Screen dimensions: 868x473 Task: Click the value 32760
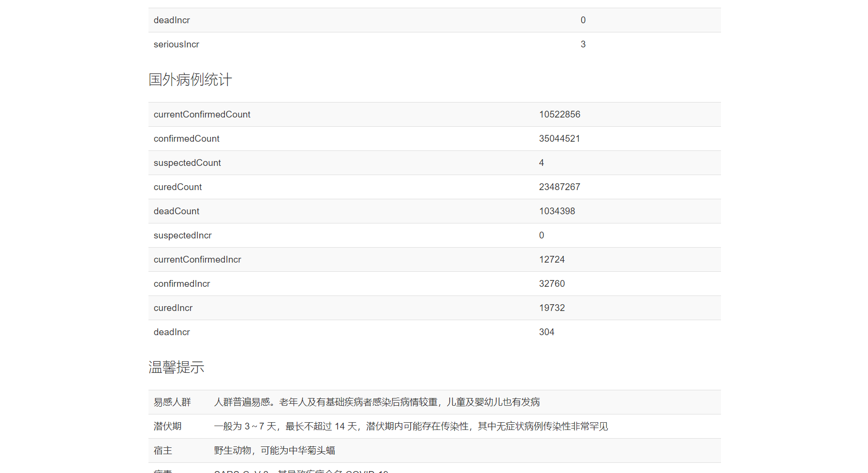552,284
